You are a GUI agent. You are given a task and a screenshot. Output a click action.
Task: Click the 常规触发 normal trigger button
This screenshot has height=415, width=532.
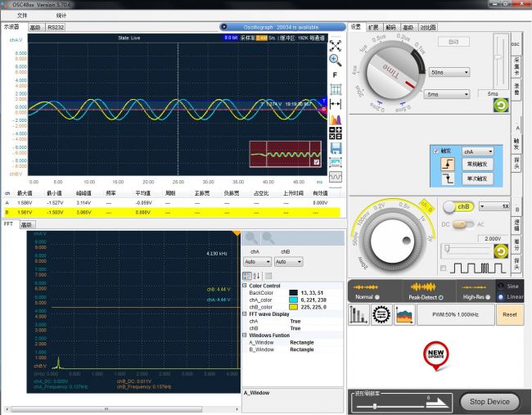pyautogui.click(x=477, y=165)
